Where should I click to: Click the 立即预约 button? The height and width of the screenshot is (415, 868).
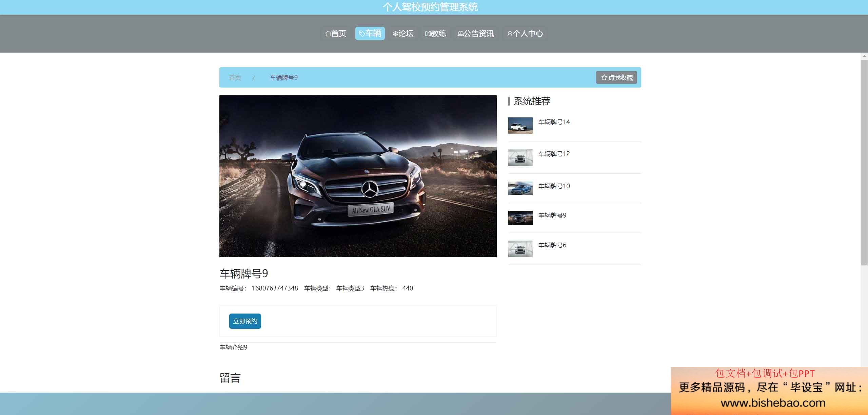click(x=245, y=321)
